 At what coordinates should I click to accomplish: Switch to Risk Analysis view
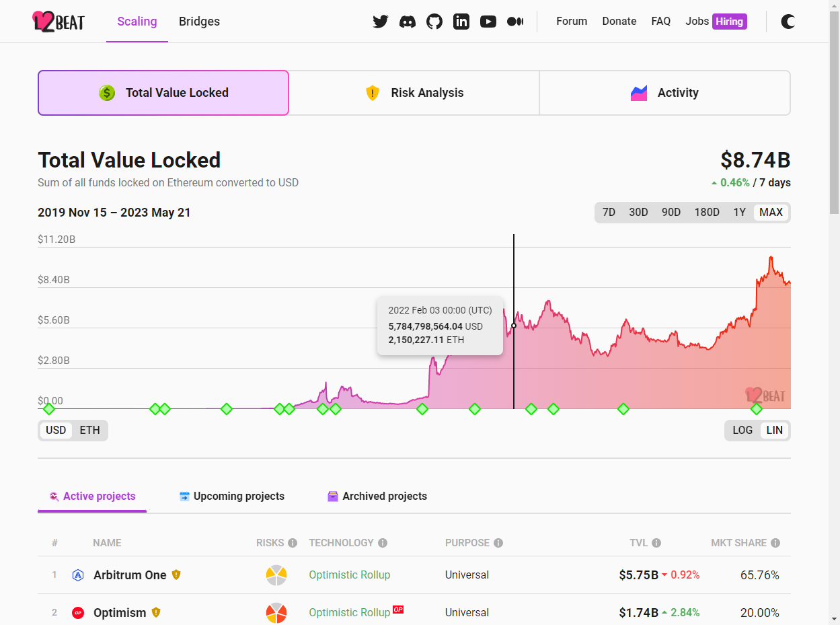(x=414, y=93)
